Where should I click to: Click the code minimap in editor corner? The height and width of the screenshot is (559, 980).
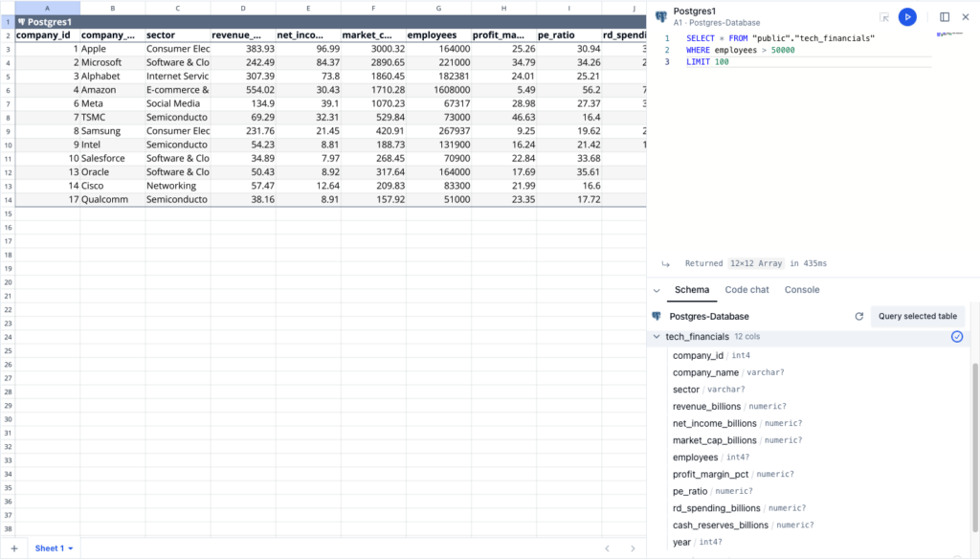949,34
